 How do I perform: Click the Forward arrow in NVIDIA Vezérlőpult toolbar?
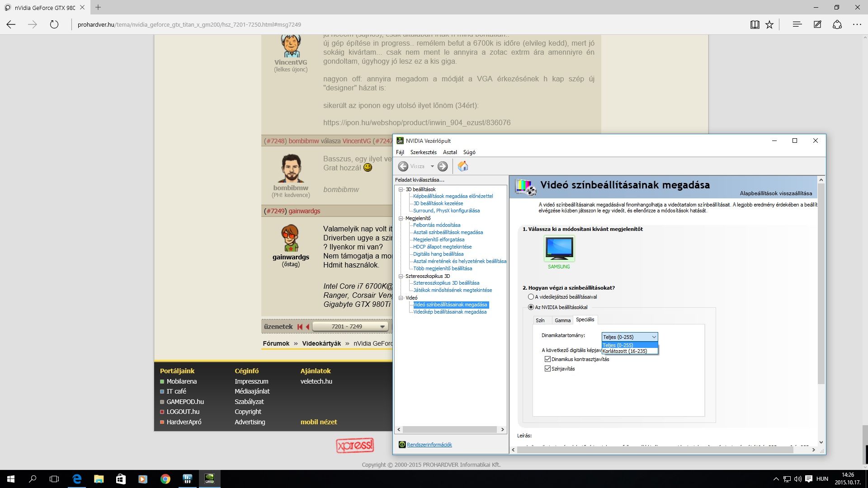443,166
